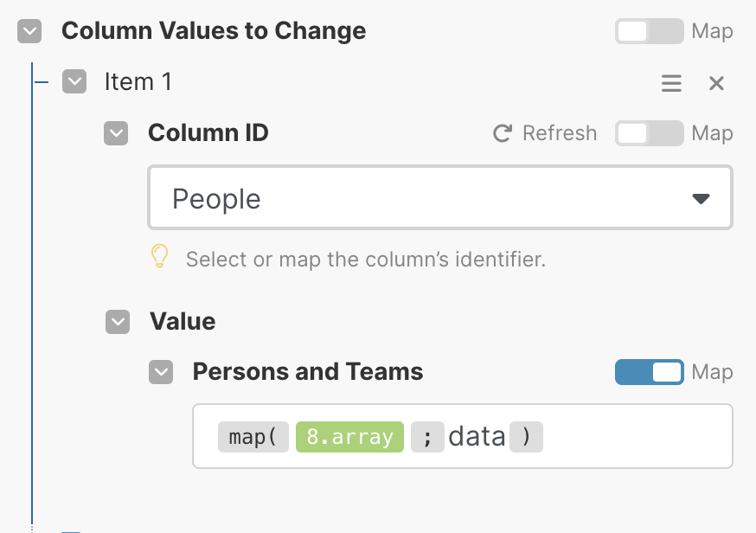Click the lightbulb hint icon

point(159,255)
